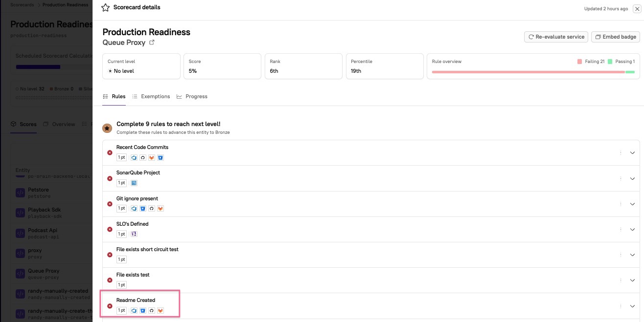Open Queue Proxy external link icon
644x322 pixels.
(152, 43)
